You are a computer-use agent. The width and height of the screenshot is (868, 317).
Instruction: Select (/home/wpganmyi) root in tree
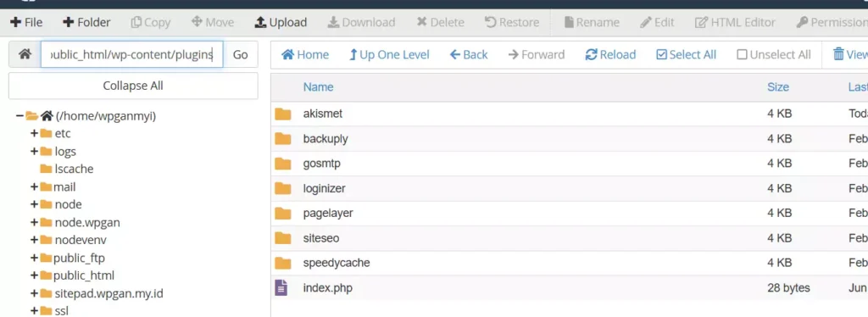coord(106,116)
